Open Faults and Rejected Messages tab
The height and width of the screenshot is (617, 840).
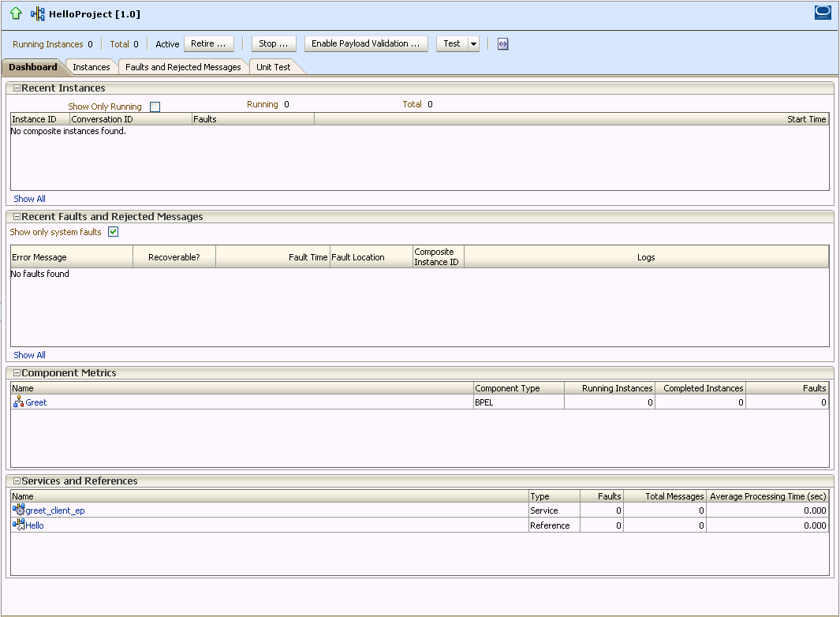click(183, 67)
